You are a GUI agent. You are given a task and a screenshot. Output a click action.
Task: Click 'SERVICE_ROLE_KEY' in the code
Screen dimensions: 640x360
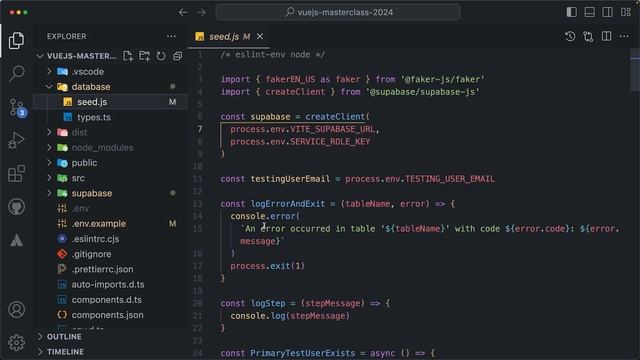tap(330, 142)
